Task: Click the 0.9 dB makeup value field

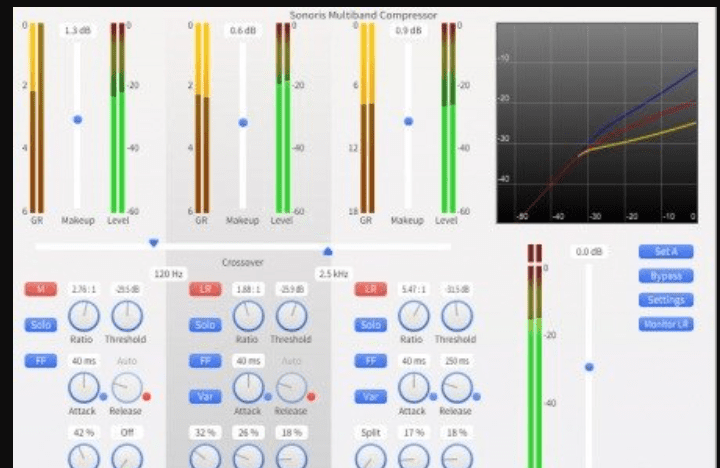Action: tap(408, 31)
